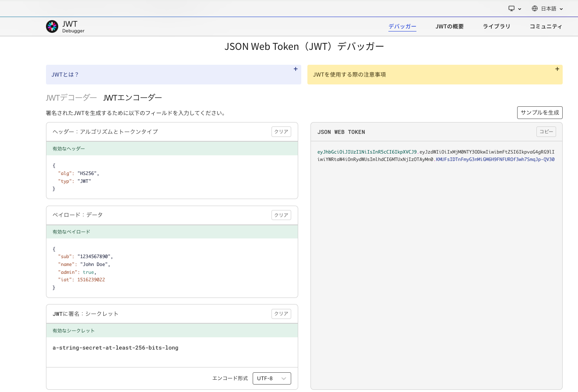Expand the JWTを使用する際の注意事項 plus icon

pyautogui.click(x=557, y=69)
